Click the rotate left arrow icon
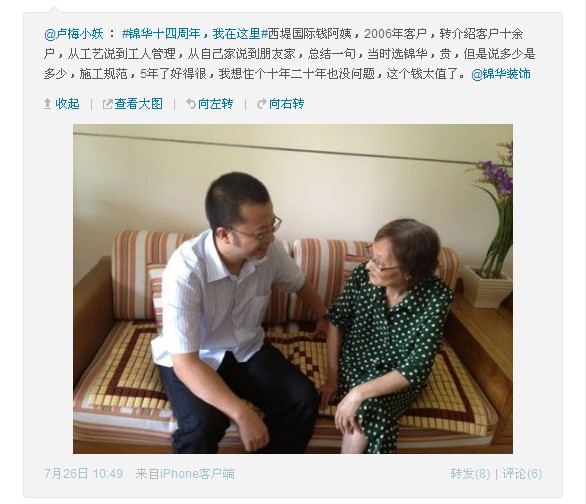Viewport: 586px width, 504px height. 191,104
